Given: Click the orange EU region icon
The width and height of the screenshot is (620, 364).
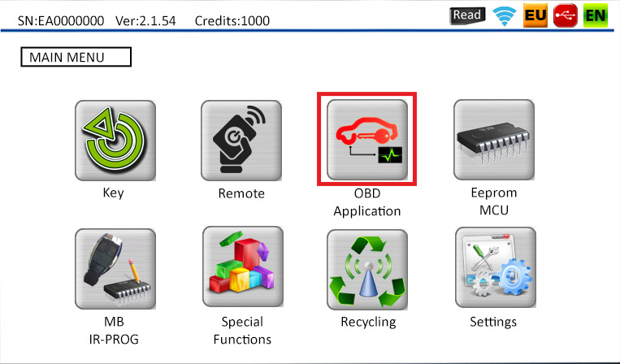Looking at the screenshot, I should (535, 15).
